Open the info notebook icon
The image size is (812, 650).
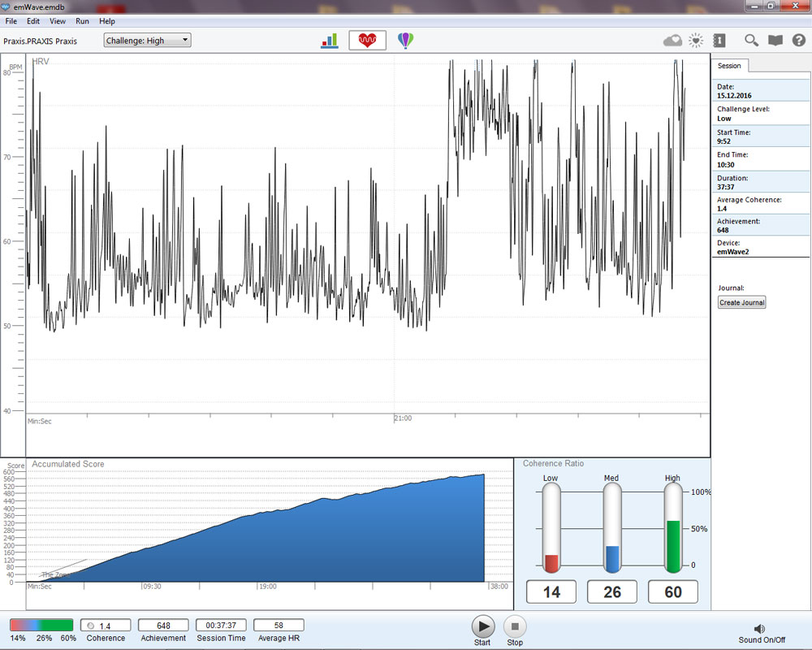(719, 41)
